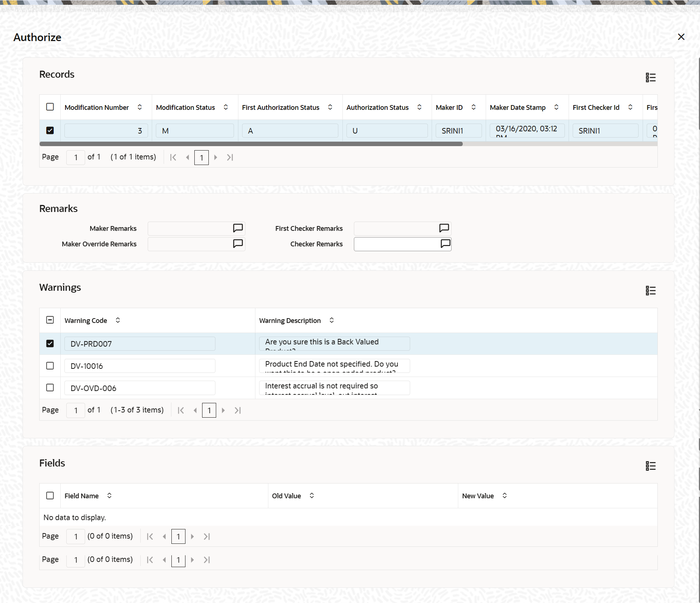Sort by Authorization Status column
700x603 pixels.
point(419,107)
